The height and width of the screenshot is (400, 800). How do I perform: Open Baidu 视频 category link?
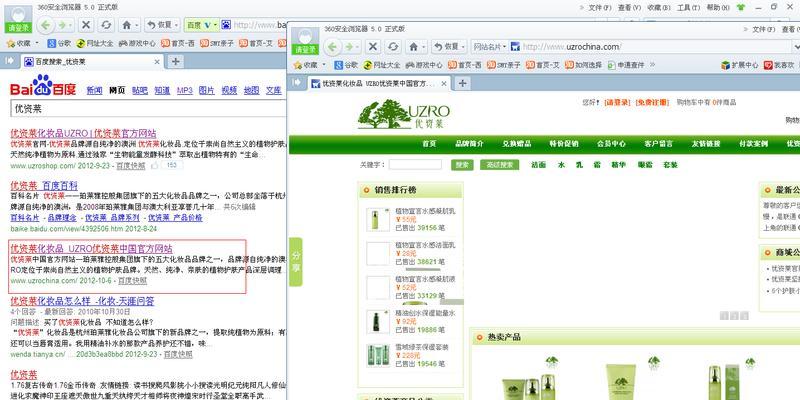(229, 90)
